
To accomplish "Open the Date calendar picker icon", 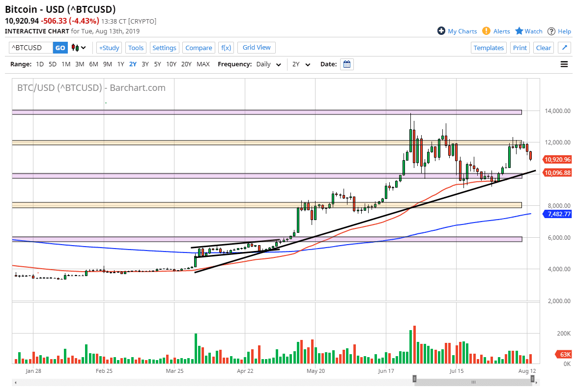I will pos(347,64).
